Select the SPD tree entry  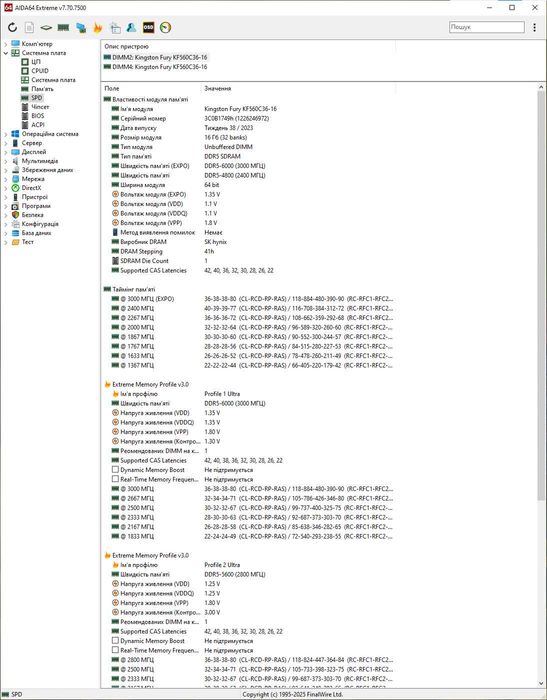[x=37, y=98]
